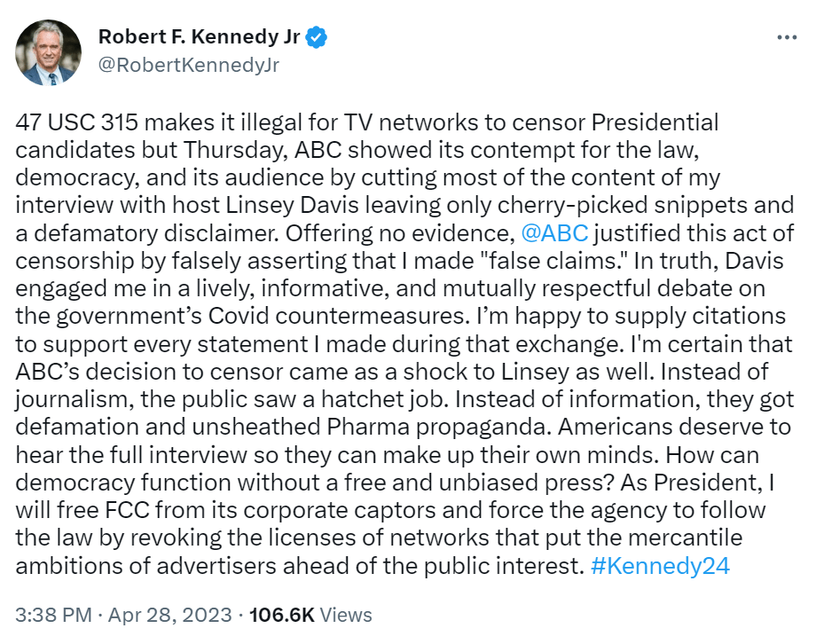Open Robert F. Kennedy Jr's profile picture
This screenshot has height=644, width=816.
pos(48,52)
